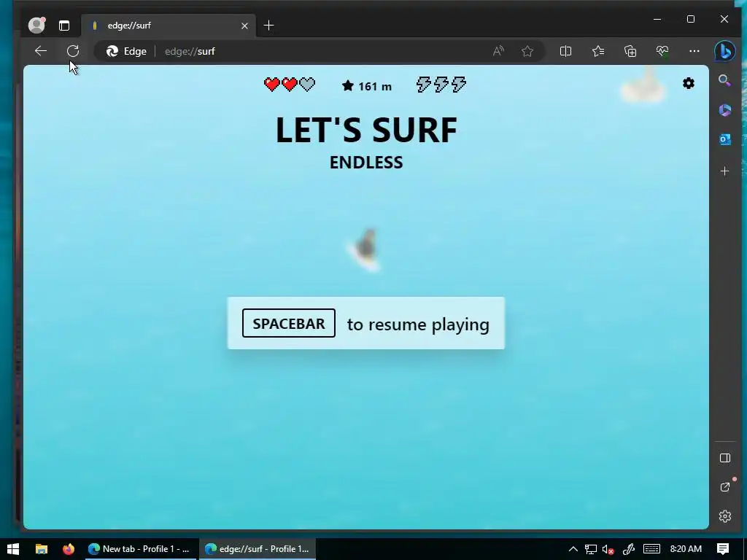Click the second red heart life
747x560 pixels.
tap(290, 85)
